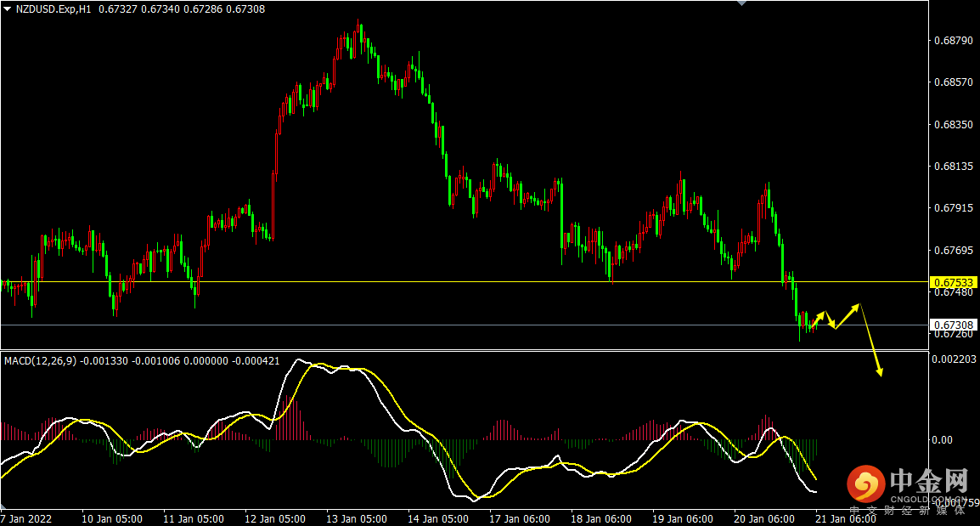Click the yellow 0.67533 price tag
This screenshot has width=980, height=526.
953,282
